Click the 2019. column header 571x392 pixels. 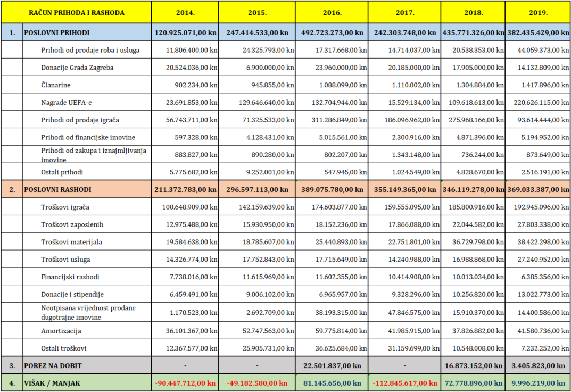538,13
